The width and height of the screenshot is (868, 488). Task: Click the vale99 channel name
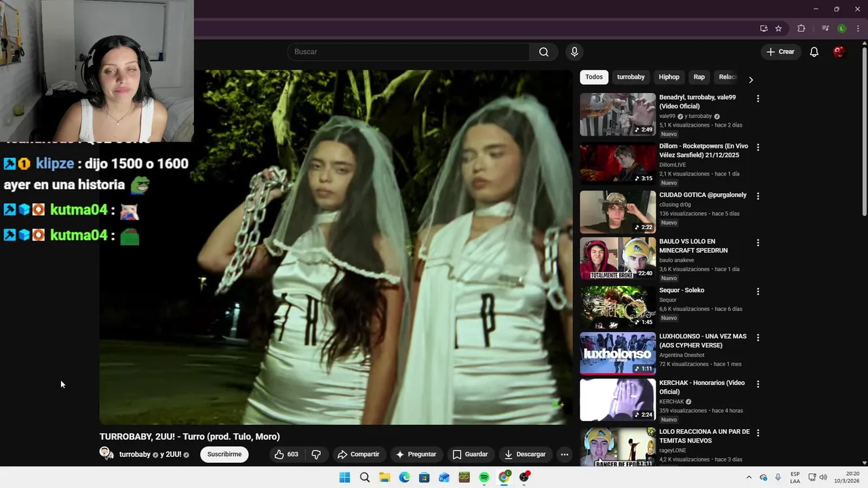click(667, 117)
